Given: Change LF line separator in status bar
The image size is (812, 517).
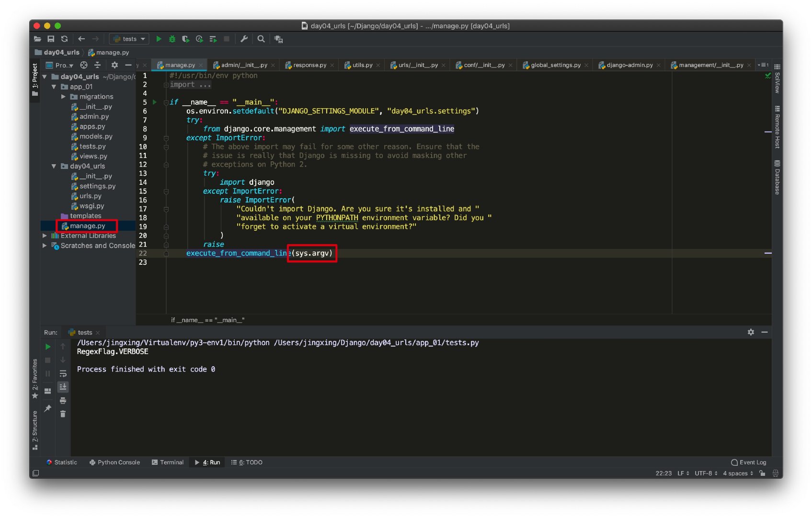Looking at the screenshot, I should 683,473.
